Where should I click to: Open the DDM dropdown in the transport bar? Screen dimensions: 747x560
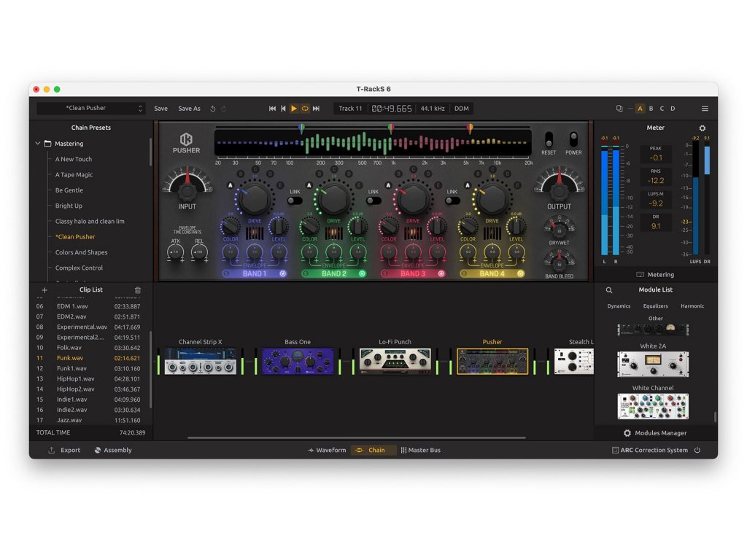[462, 109]
